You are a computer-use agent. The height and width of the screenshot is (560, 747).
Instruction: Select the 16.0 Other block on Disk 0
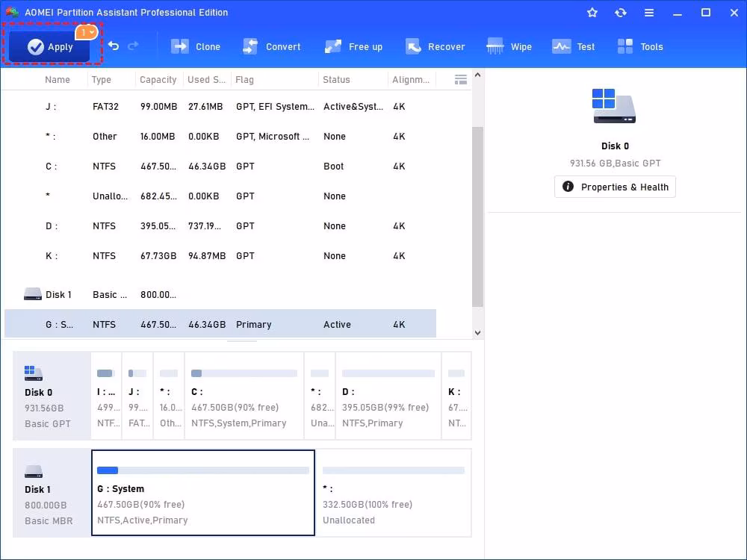point(169,396)
